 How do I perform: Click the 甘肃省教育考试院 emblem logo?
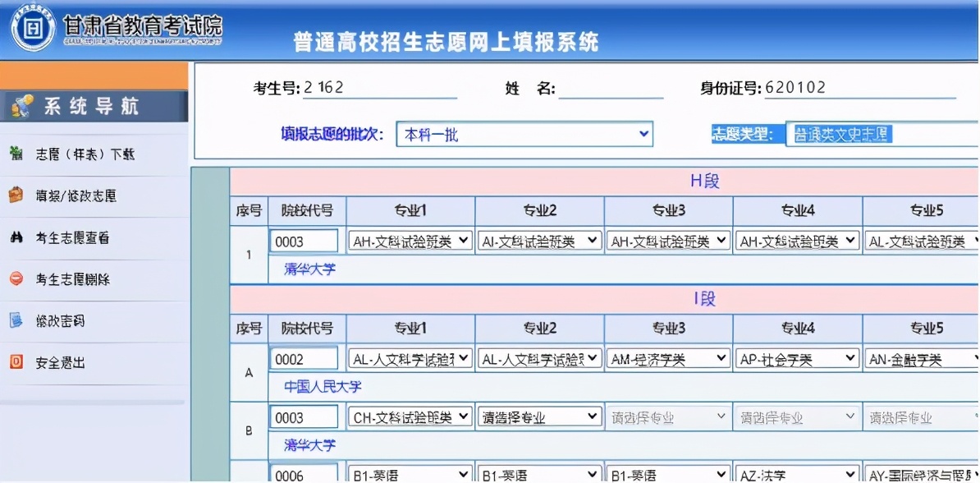click(x=31, y=27)
